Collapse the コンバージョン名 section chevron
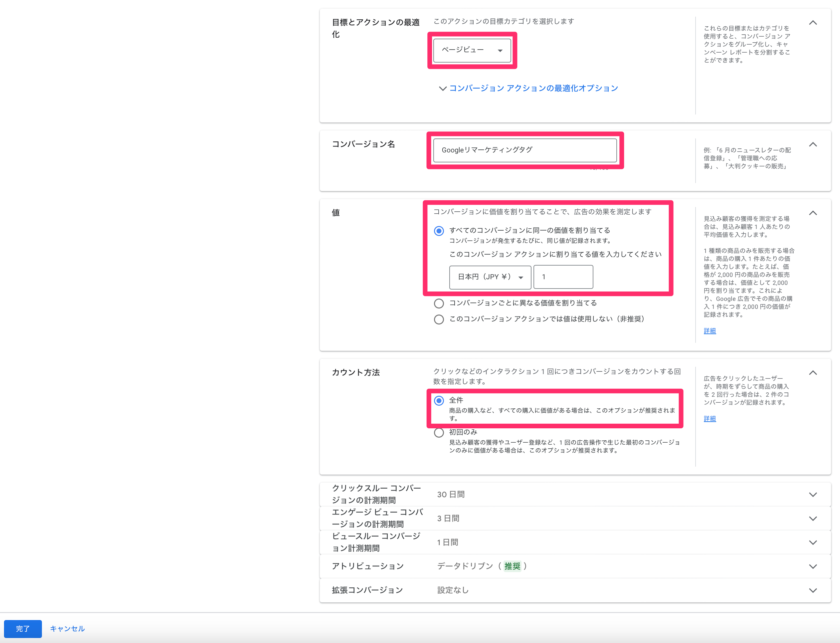Screen dimensions: 840x643 (813, 145)
